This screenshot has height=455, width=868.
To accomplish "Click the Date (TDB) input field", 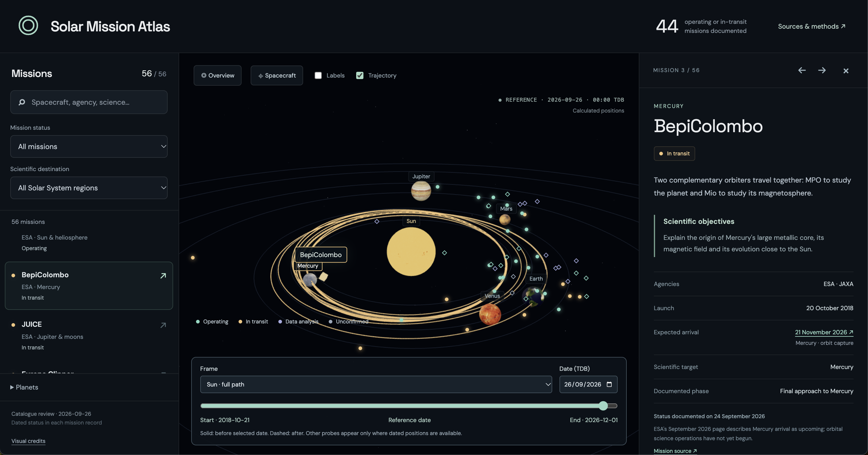I will click(588, 384).
